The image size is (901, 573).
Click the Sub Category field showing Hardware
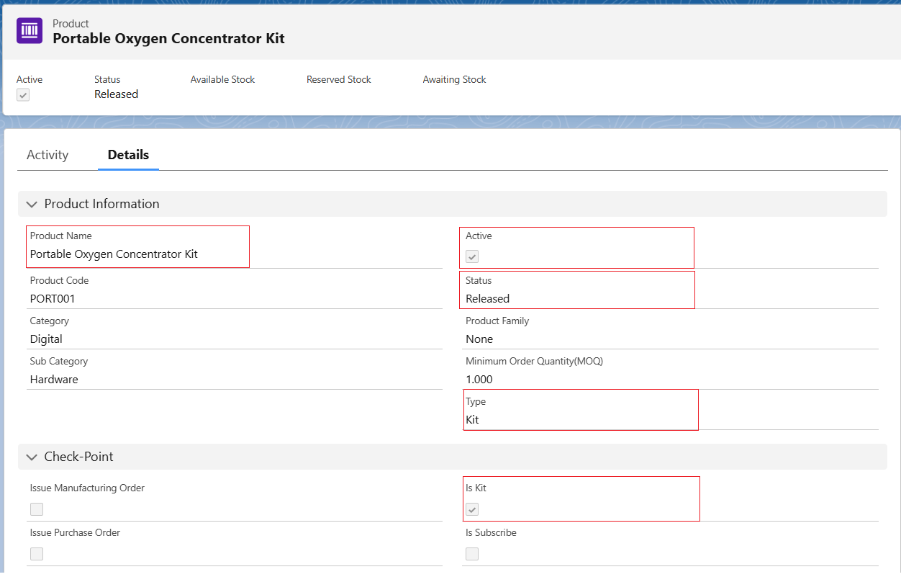(x=54, y=379)
